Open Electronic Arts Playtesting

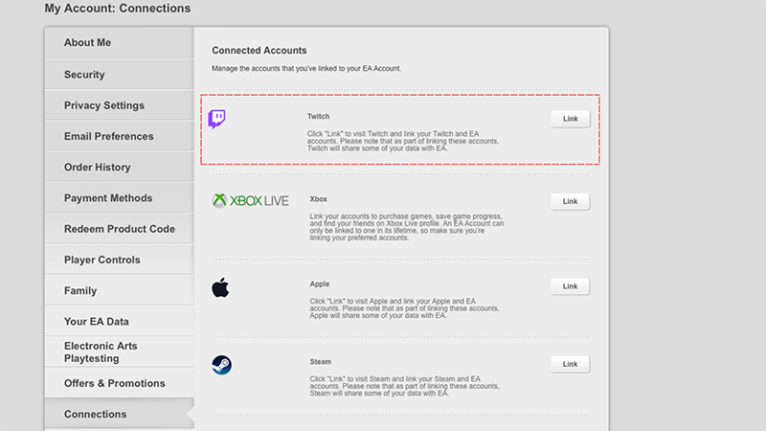119,352
